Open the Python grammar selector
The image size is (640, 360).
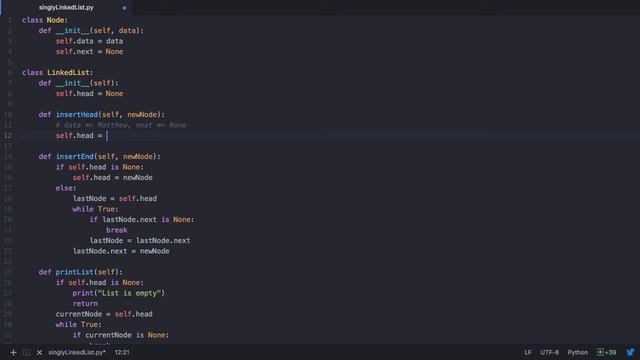[x=578, y=352]
